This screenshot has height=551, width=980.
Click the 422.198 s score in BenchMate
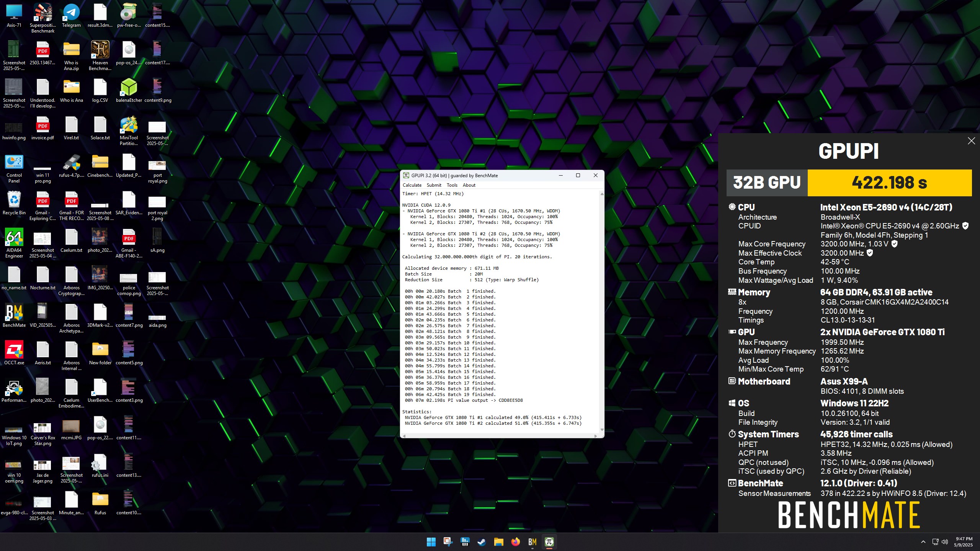[889, 183]
